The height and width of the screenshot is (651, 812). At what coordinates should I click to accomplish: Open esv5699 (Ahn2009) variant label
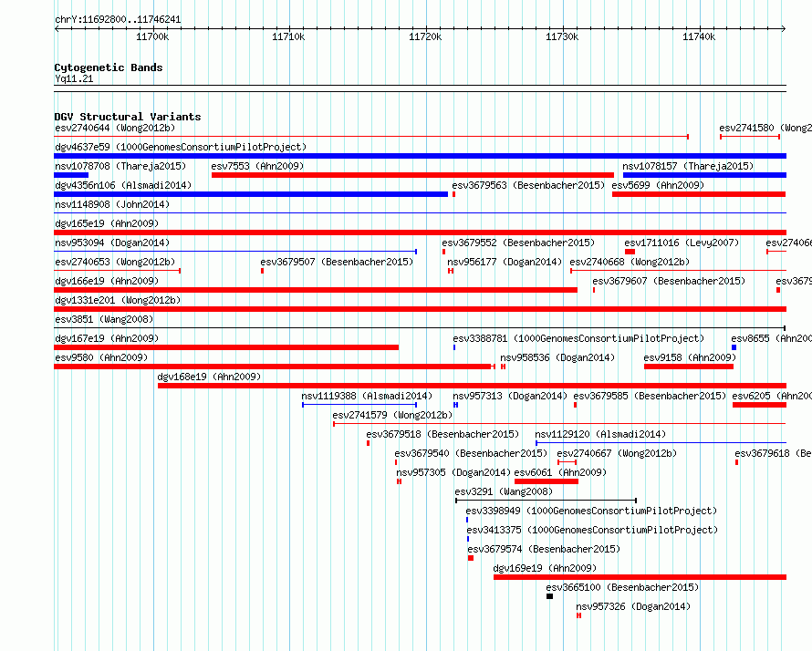[x=658, y=185]
